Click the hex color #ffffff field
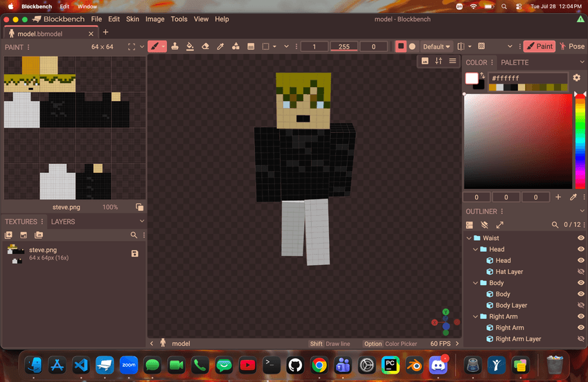The height and width of the screenshot is (382, 588). coord(528,78)
